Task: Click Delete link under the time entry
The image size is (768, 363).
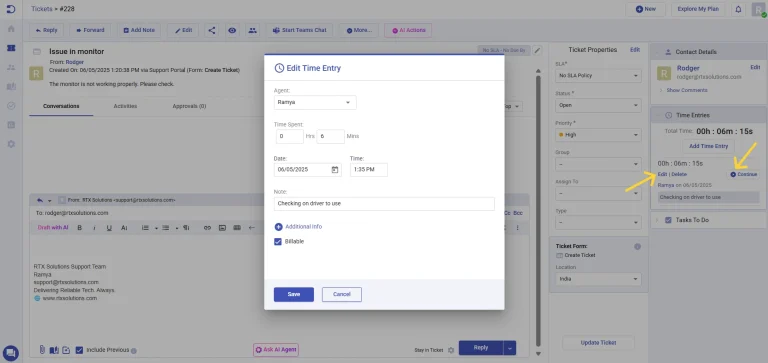Action: pyautogui.click(x=679, y=174)
